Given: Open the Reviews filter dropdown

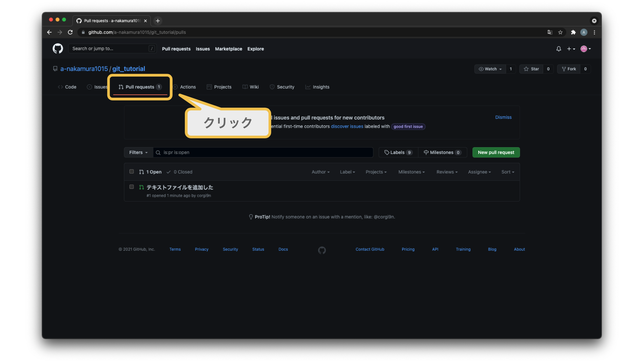Looking at the screenshot, I should pyautogui.click(x=447, y=172).
